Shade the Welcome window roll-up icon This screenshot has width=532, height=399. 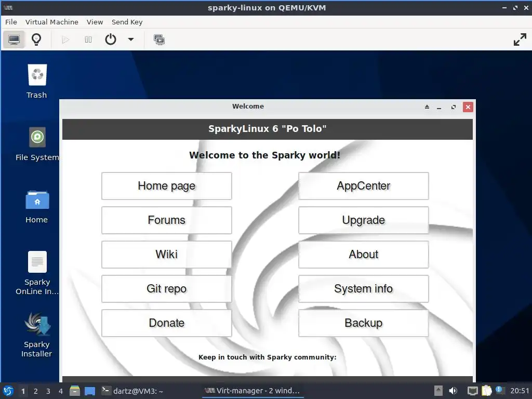(x=427, y=107)
